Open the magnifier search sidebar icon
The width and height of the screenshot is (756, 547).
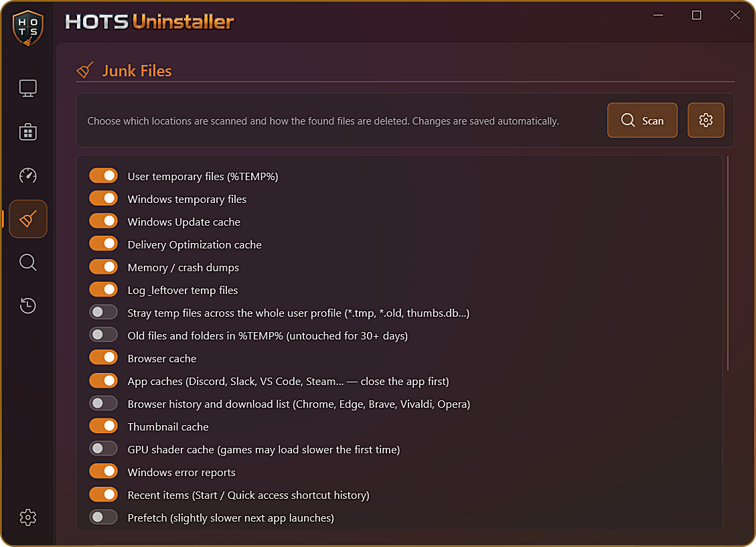coord(28,262)
